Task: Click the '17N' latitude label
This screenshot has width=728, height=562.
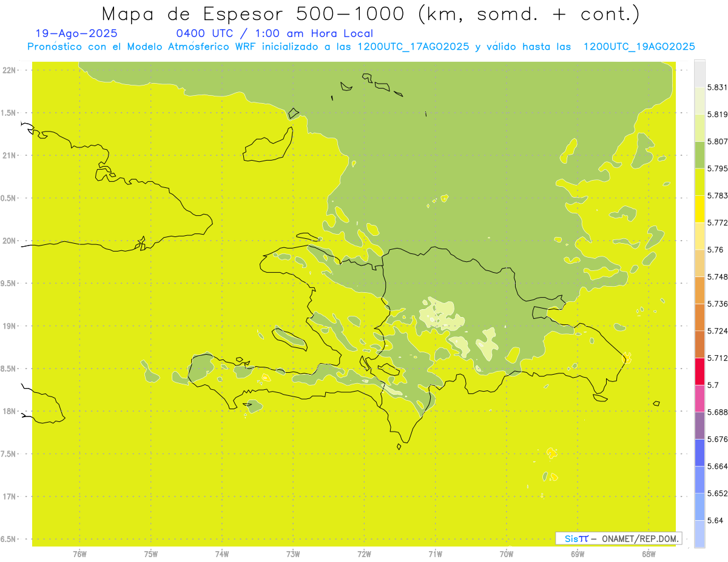Action: tap(10, 497)
